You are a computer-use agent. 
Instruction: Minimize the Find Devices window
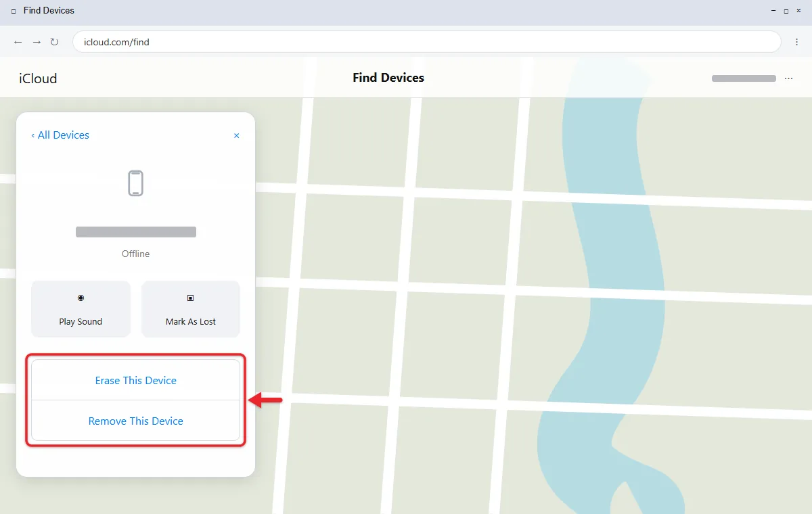click(x=773, y=11)
